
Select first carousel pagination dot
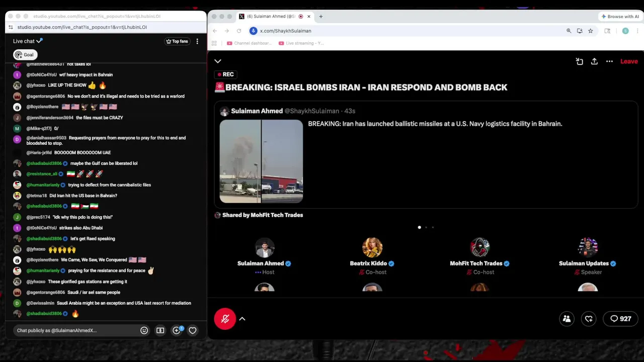point(420,227)
